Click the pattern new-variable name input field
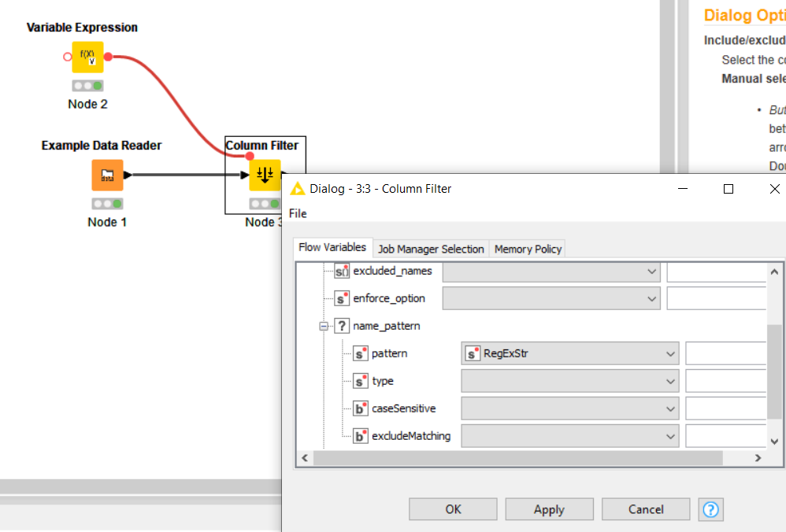The image size is (786, 532). (x=725, y=354)
